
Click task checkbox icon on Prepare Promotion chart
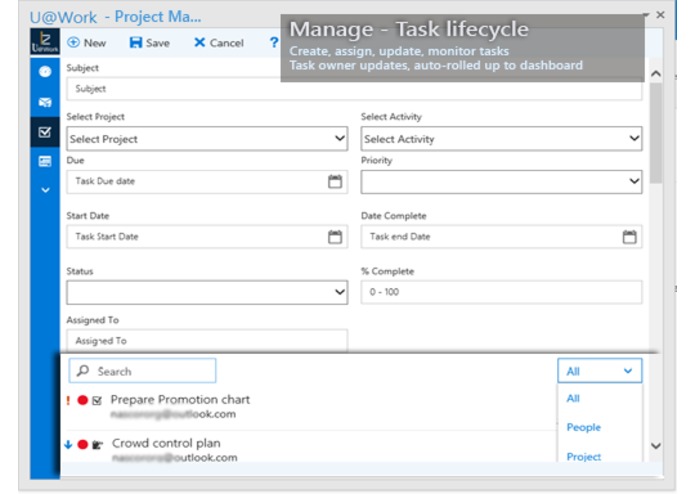(97, 401)
